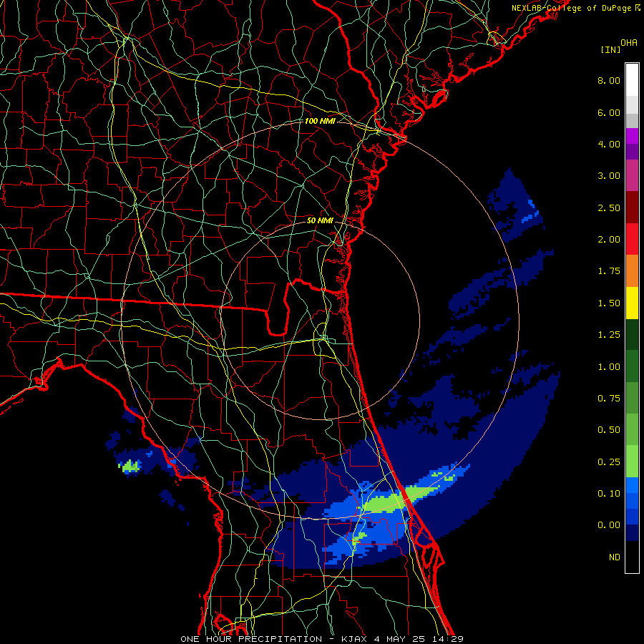The height and width of the screenshot is (644, 644).
Task: Click the 1.00 legend value
Action: click(609, 367)
